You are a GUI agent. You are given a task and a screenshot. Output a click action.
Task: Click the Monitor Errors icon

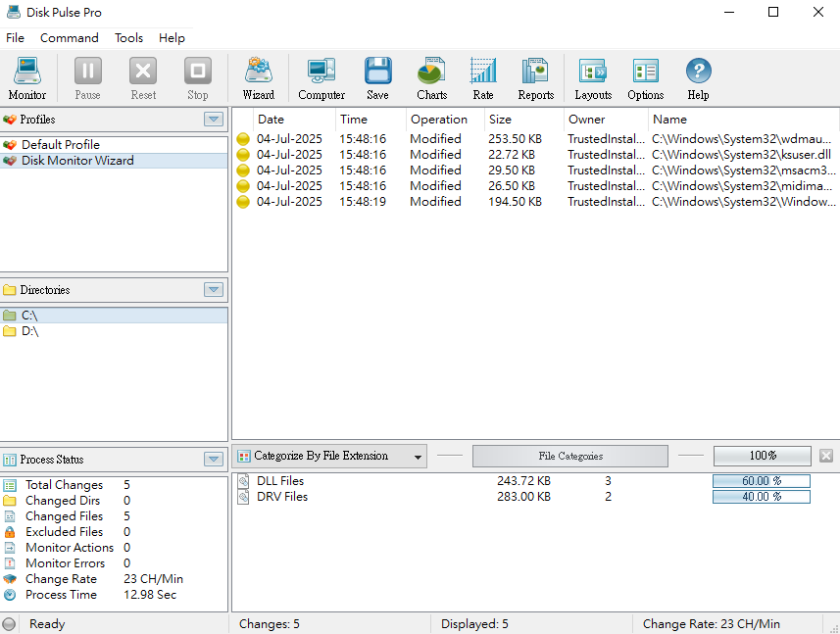pos(10,563)
